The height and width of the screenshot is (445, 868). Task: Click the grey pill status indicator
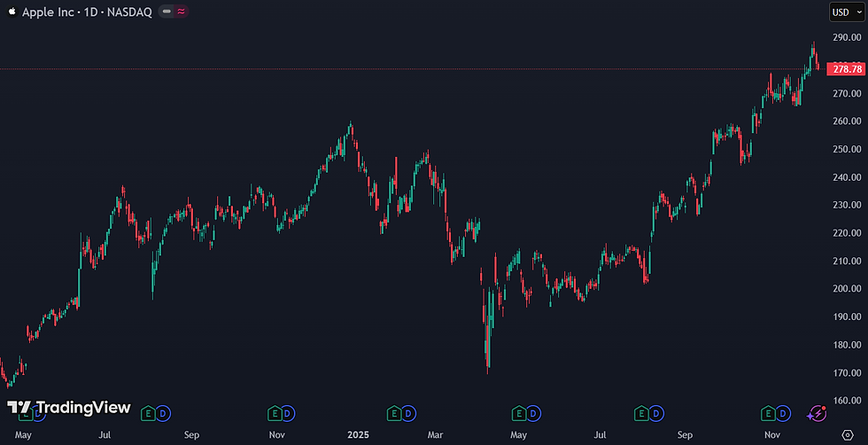[167, 12]
